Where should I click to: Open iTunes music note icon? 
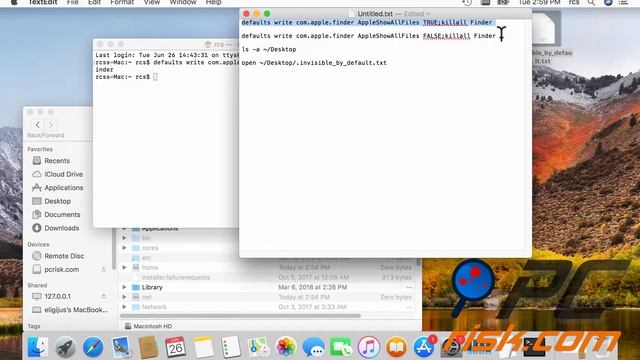(x=369, y=347)
